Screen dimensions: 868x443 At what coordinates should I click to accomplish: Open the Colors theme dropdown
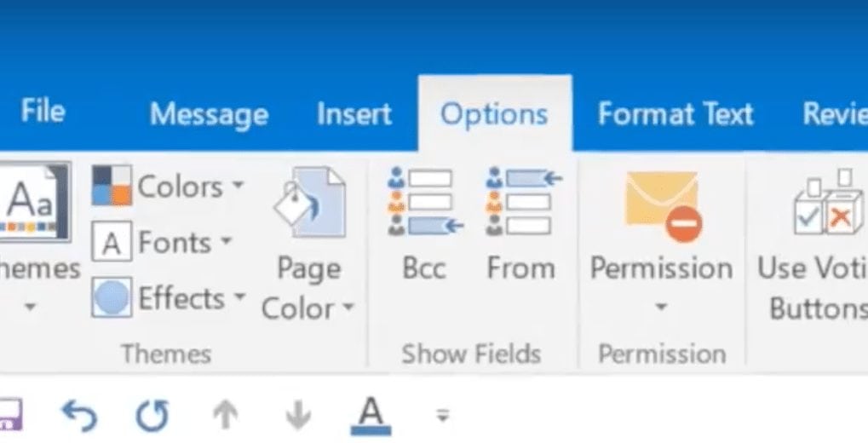(169, 187)
